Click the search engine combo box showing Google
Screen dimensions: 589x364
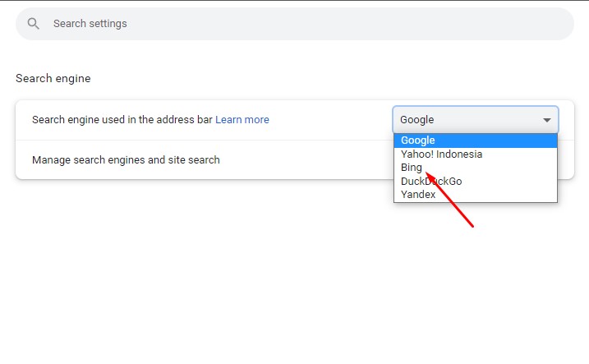point(464,120)
